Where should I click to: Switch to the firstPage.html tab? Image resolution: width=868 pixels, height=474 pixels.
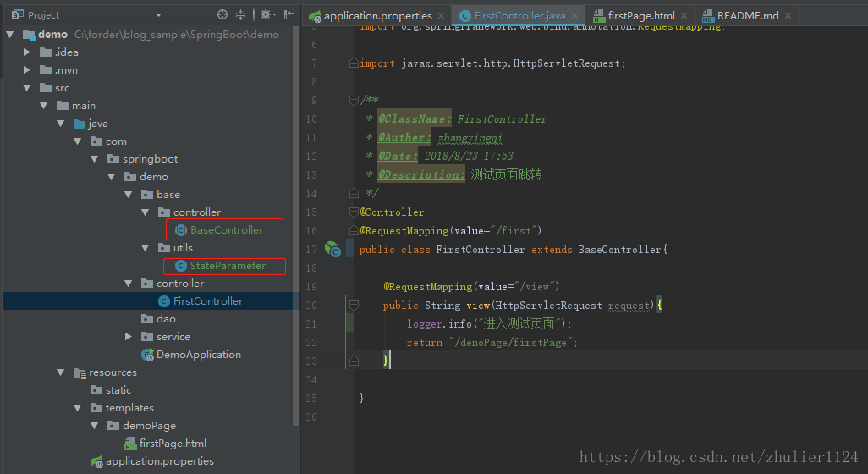[640, 15]
